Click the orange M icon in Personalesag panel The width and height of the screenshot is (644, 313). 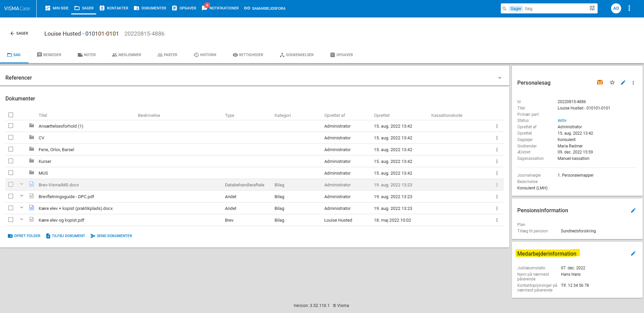click(x=600, y=83)
